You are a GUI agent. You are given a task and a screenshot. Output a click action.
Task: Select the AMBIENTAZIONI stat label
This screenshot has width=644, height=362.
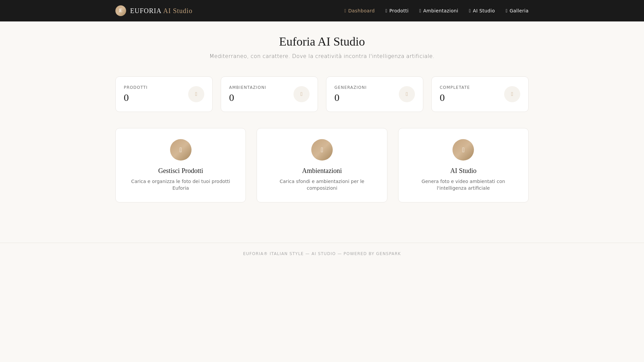248,87
